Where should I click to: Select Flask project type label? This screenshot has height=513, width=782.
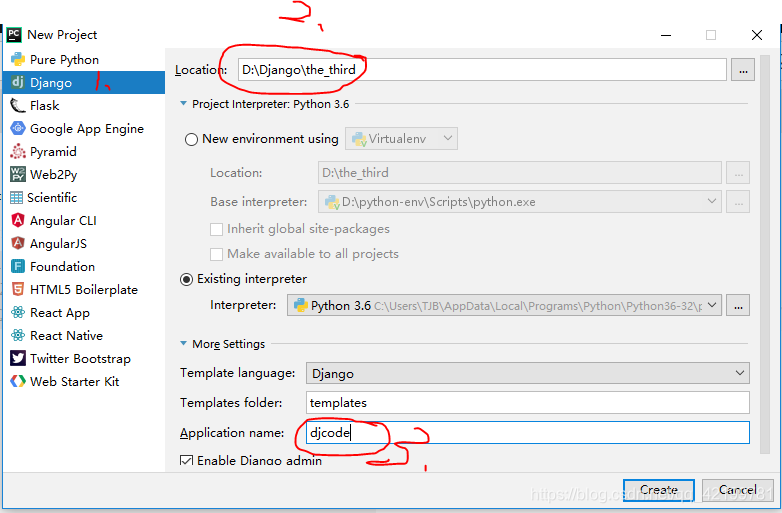(x=44, y=106)
